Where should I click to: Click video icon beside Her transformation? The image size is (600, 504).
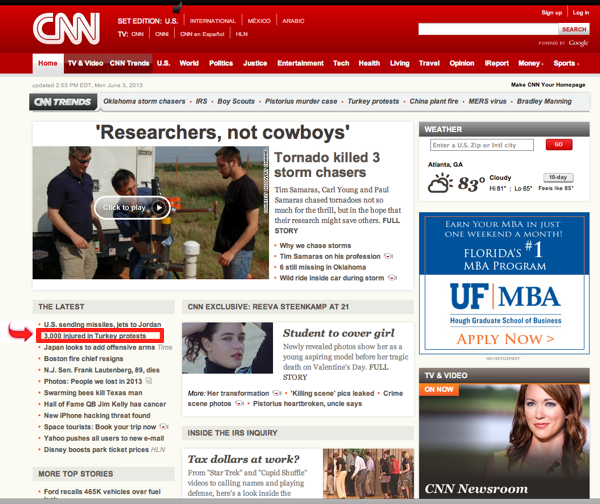point(277,393)
